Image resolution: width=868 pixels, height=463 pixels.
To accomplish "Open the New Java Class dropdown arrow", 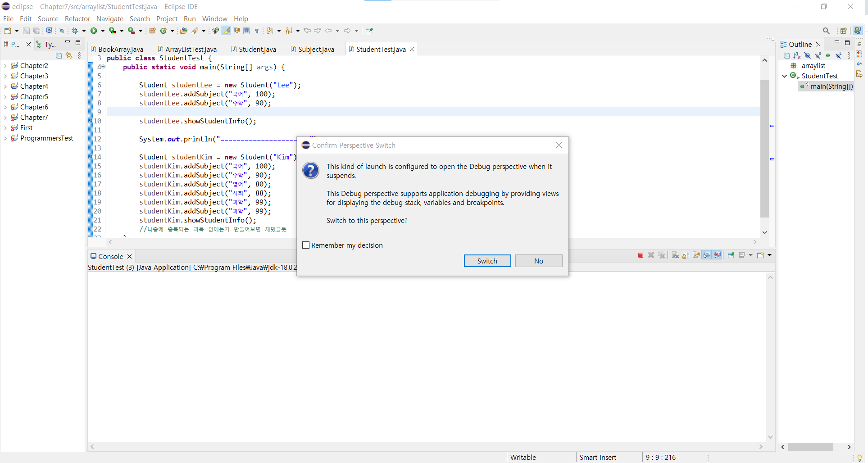I will coord(172,31).
